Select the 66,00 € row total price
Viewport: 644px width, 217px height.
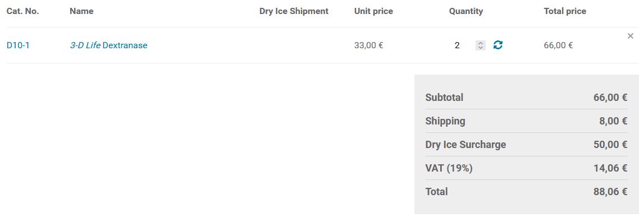(x=558, y=45)
